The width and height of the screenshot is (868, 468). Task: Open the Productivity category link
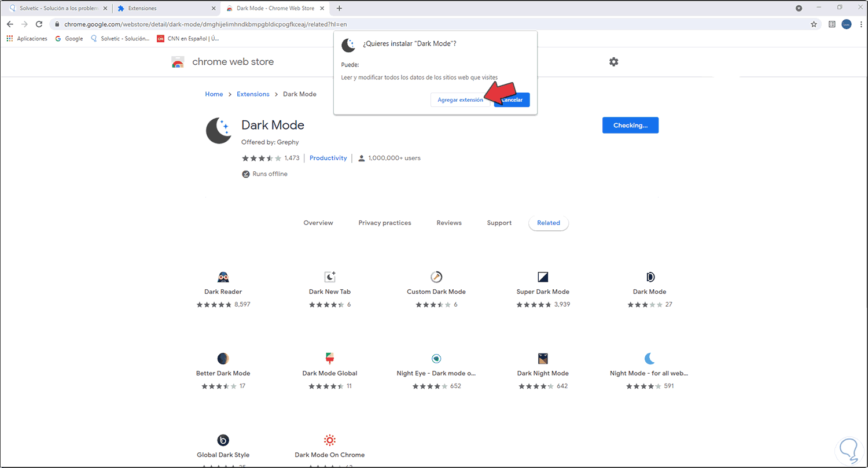click(x=328, y=158)
